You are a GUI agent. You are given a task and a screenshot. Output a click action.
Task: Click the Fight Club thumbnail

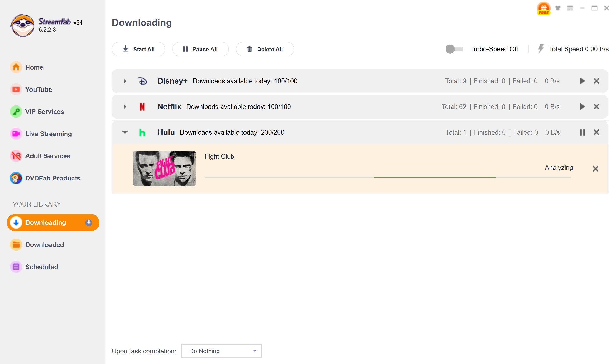pyautogui.click(x=164, y=169)
